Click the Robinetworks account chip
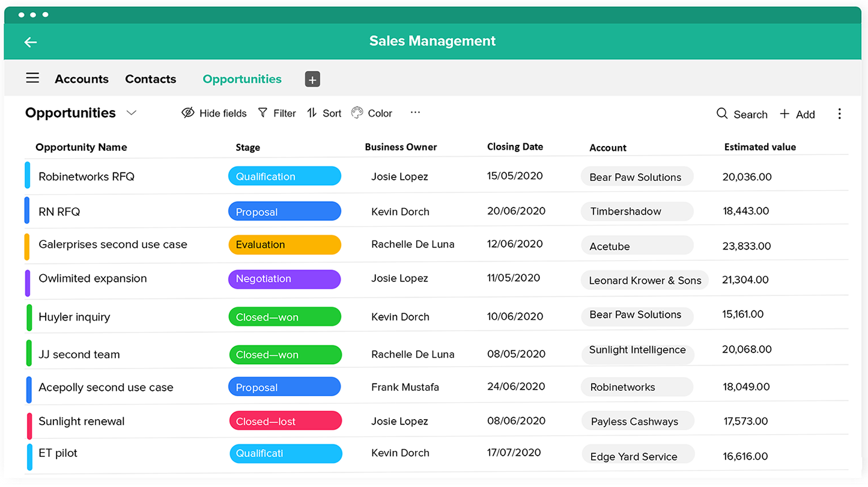The image size is (868, 487). click(637, 387)
